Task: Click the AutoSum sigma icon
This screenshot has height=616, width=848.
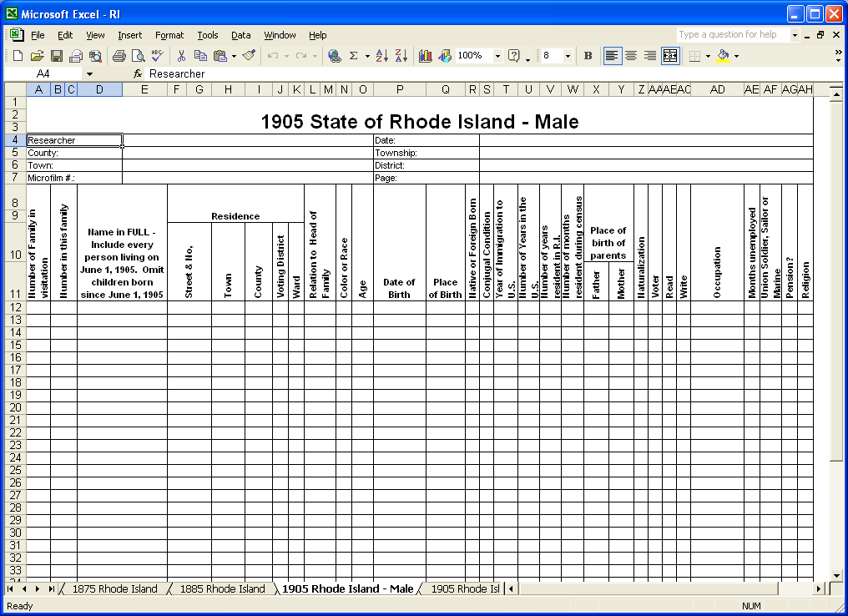Action: pos(354,56)
